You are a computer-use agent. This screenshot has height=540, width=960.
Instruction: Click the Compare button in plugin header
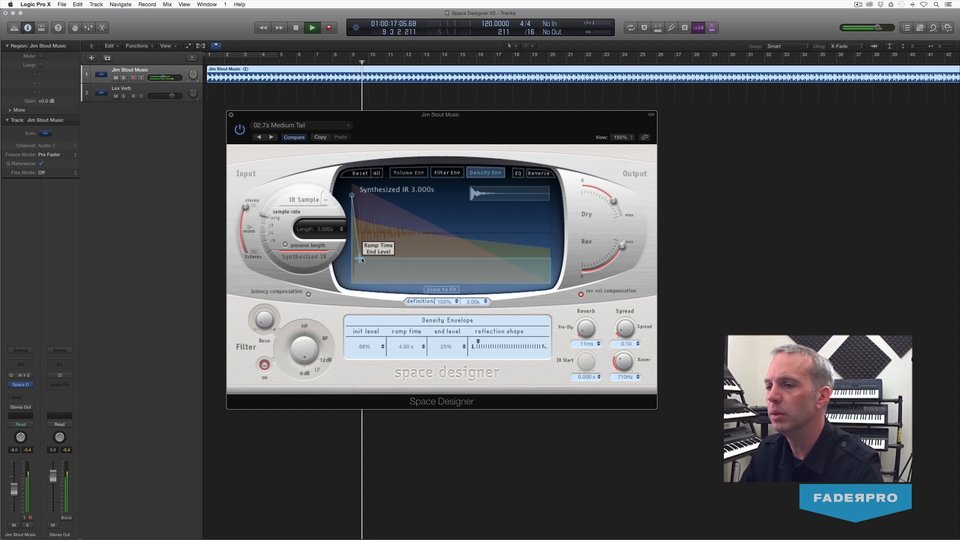294,137
